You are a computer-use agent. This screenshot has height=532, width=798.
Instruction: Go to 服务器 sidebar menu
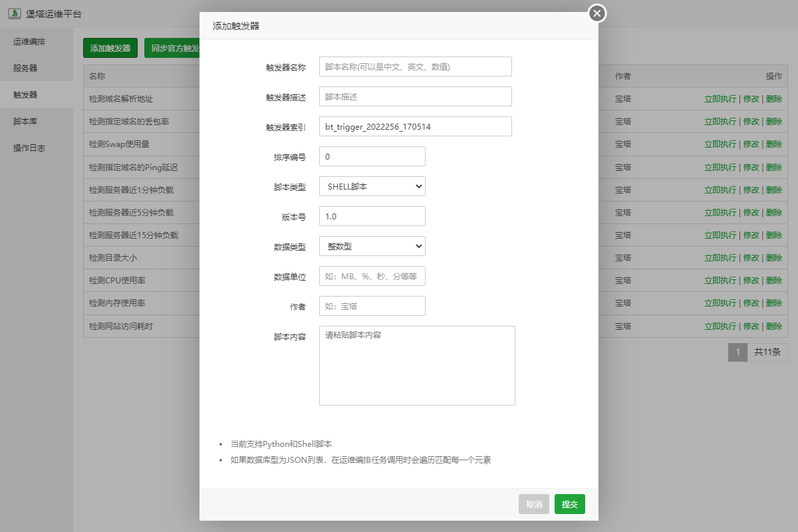coord(25,68)
